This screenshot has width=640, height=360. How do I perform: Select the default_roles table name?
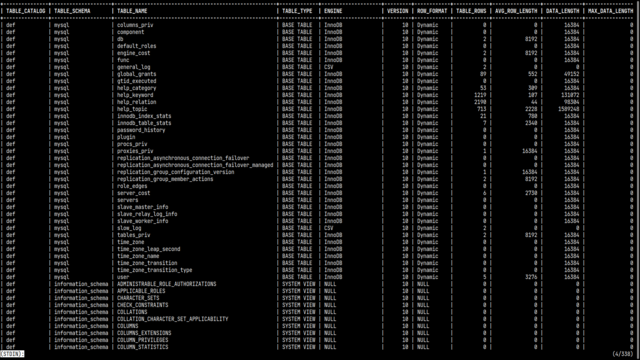pyautogui.click(x=137, y=46)
